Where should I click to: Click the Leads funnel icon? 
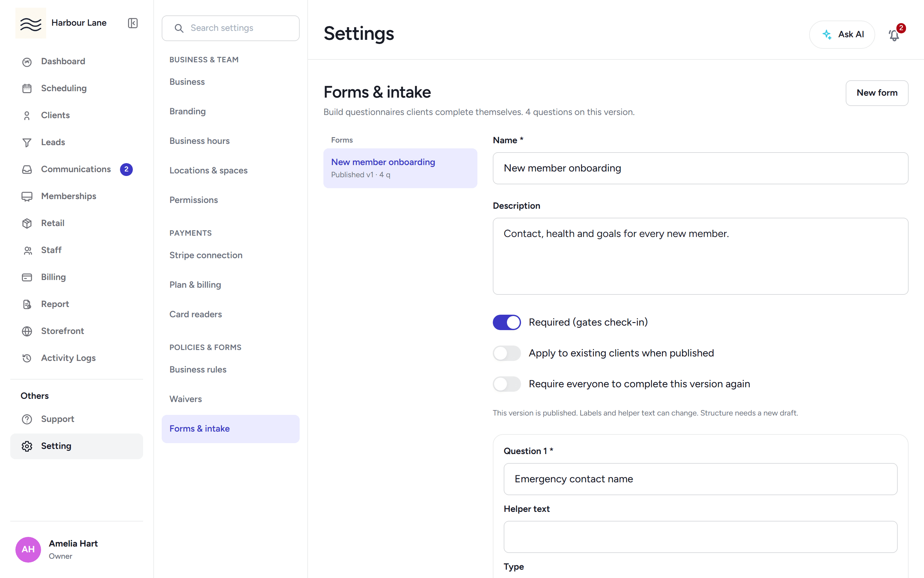[27, 142]
